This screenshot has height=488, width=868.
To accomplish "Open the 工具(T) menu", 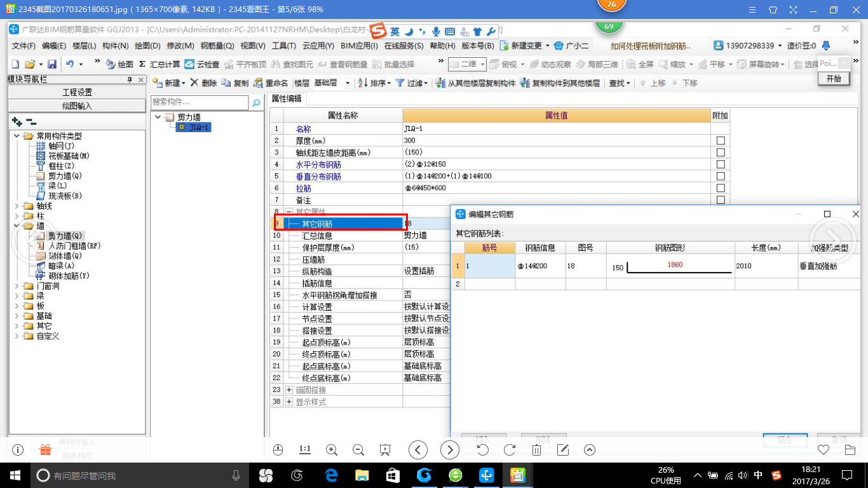I will tap(284, 46).
